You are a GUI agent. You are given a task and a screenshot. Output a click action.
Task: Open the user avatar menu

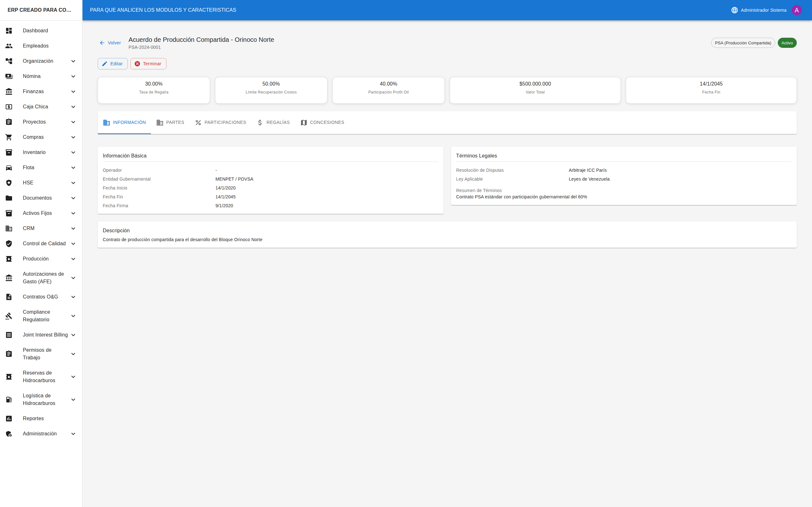pos(796,10)
